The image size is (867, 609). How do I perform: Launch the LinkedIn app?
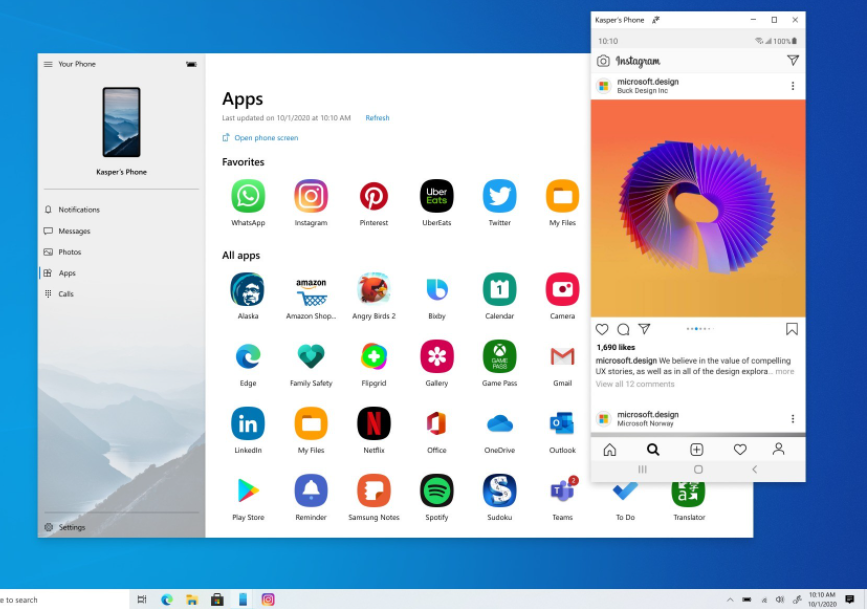(x=248, y=424)
